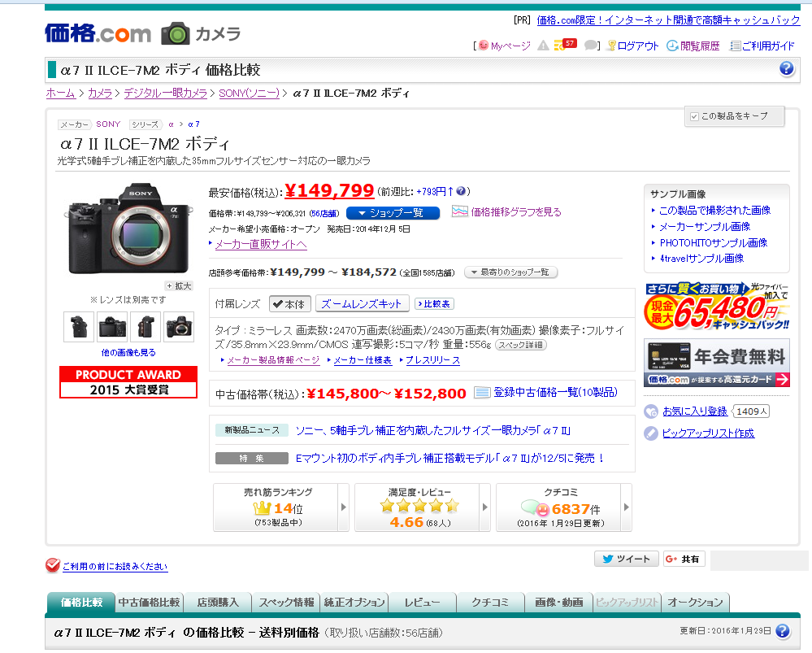812x653 pixels.
Task: Check the この製品をキープ checkbox
Action: click(694, 116)
